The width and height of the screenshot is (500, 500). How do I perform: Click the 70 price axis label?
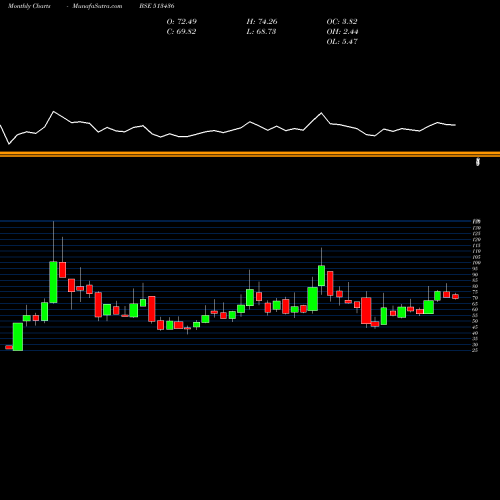(475, 298)
